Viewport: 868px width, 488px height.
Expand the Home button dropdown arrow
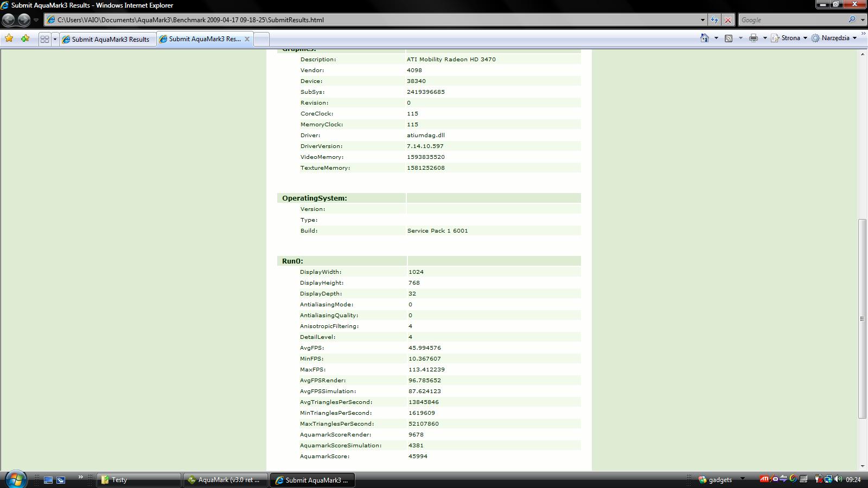click(716, 38)
